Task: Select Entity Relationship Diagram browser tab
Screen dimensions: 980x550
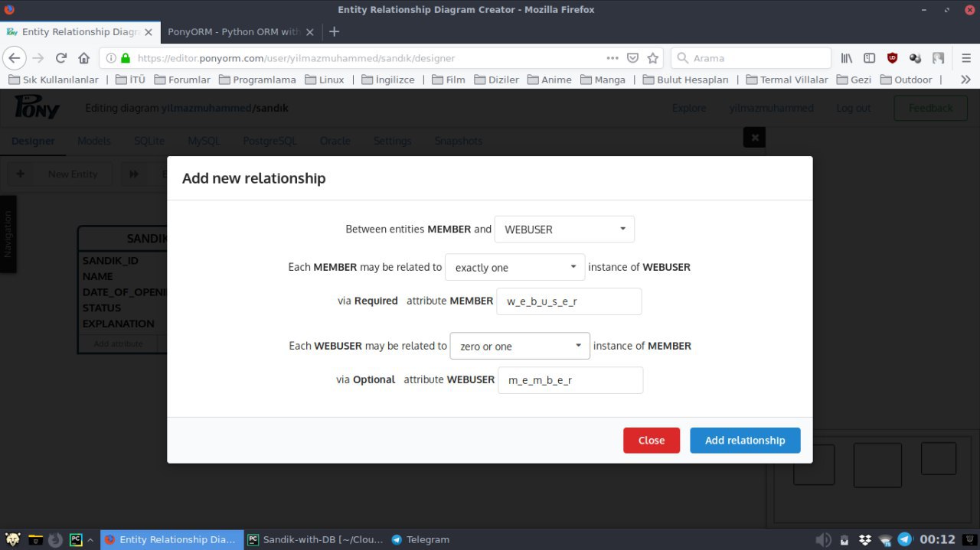Action: [80, 32]
